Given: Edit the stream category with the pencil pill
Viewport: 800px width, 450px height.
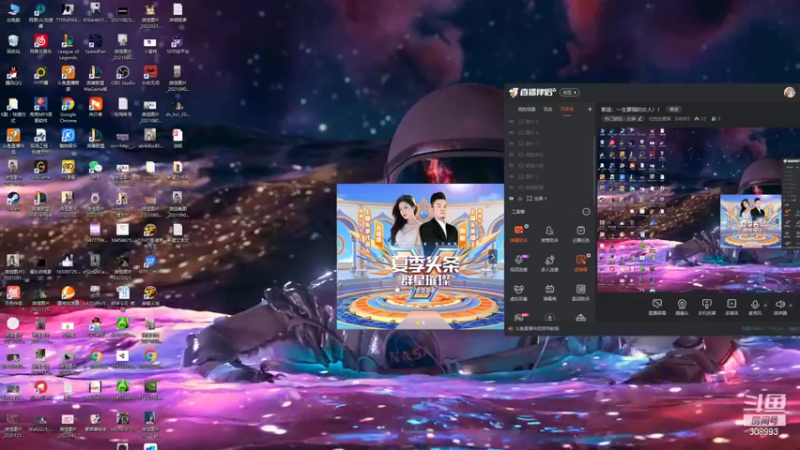Looking at the screenshot, I should 622,119.
